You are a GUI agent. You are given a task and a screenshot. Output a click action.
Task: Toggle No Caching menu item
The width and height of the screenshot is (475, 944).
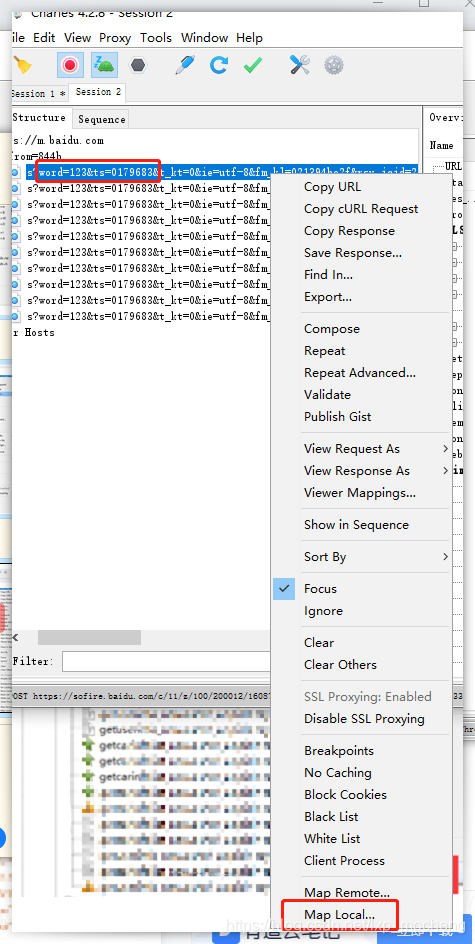(x=338, y=773)
